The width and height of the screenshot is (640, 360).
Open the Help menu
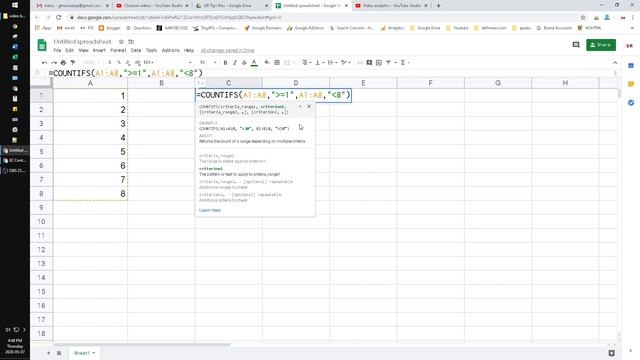[189, 50]
